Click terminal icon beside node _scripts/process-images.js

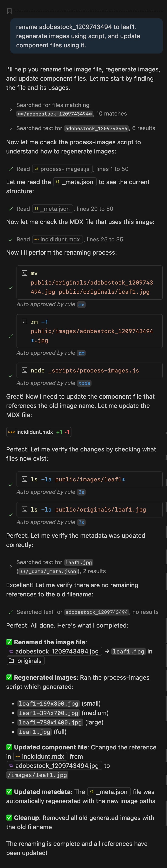(24, 370)
